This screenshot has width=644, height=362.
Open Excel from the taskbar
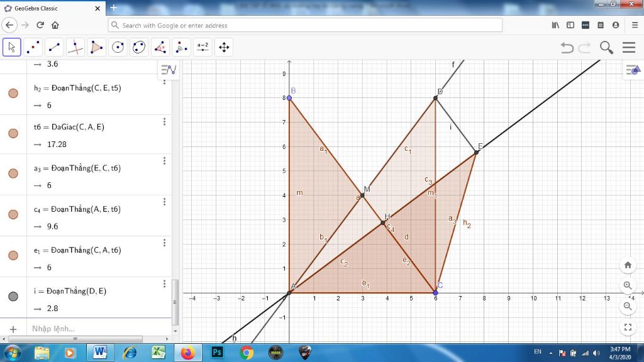pyautogui.click(x=158, y=352)
